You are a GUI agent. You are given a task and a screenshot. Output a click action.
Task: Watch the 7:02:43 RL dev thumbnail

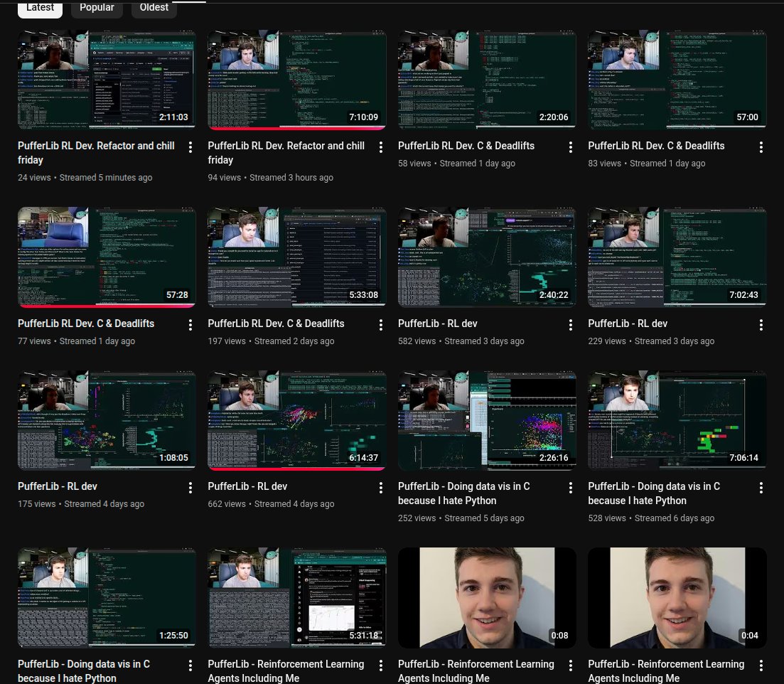tap(677, 257)
